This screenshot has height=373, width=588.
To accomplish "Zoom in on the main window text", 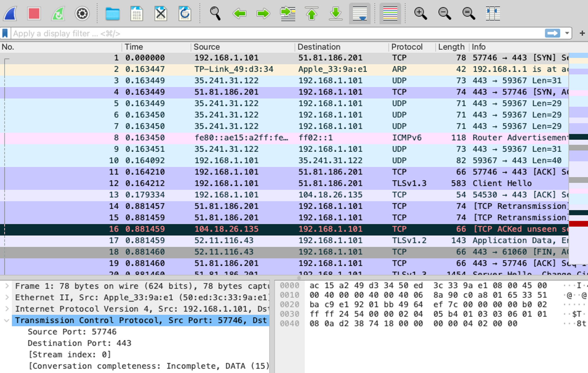I will coord(420,13).
